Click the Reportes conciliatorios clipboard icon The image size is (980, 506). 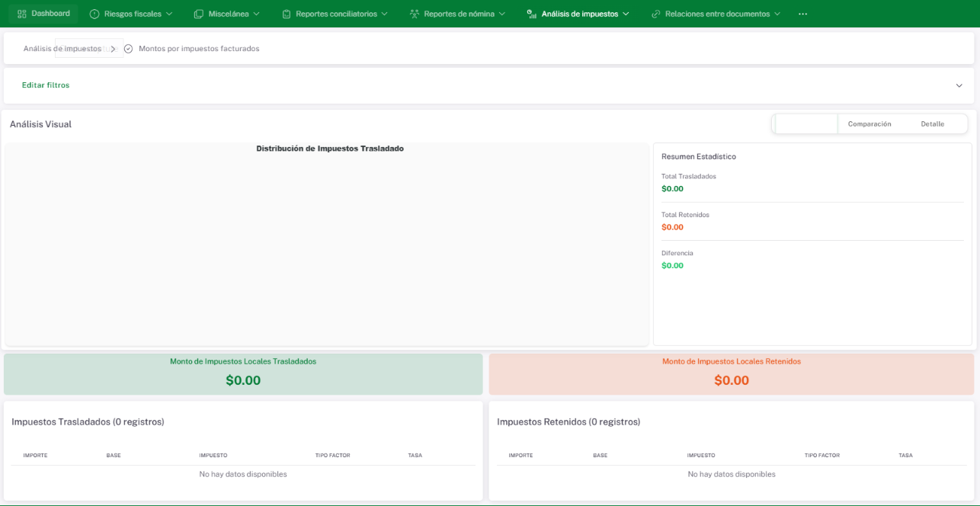click(x=287, y=14)
